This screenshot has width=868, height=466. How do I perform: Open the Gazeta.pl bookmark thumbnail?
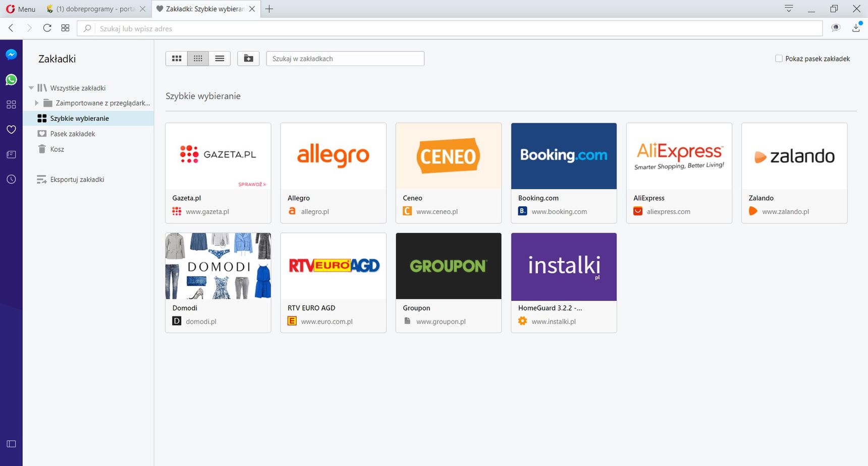pos(218,156)
